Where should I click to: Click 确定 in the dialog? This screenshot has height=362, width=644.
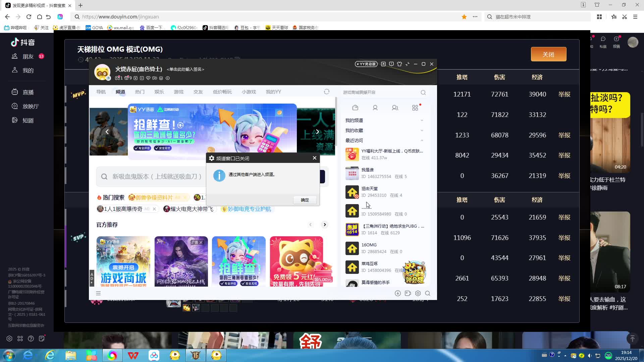[x=305, y=200]
